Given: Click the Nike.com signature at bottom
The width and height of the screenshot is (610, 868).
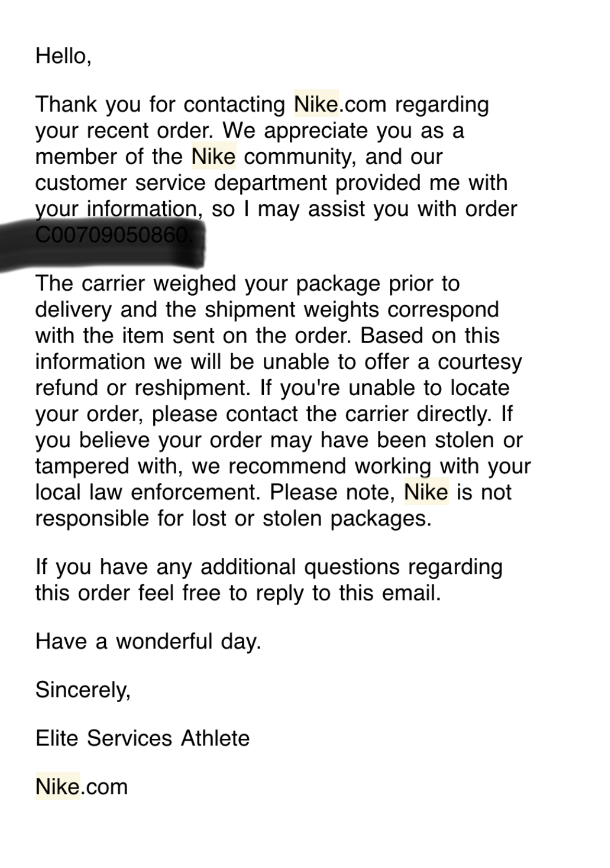Looking at the screenshot, I should tap(81, 787).
